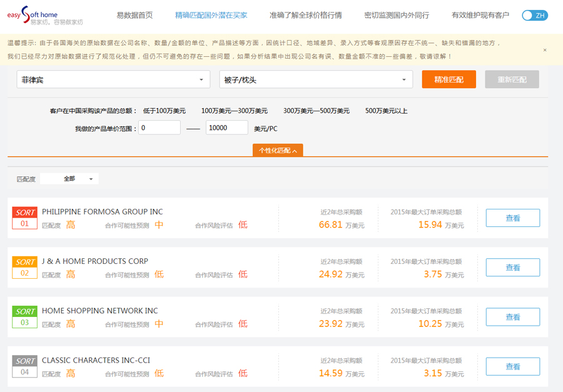Click 查看 for PHILIPPINE FORMOSA GROUP INC

[513, 218]
